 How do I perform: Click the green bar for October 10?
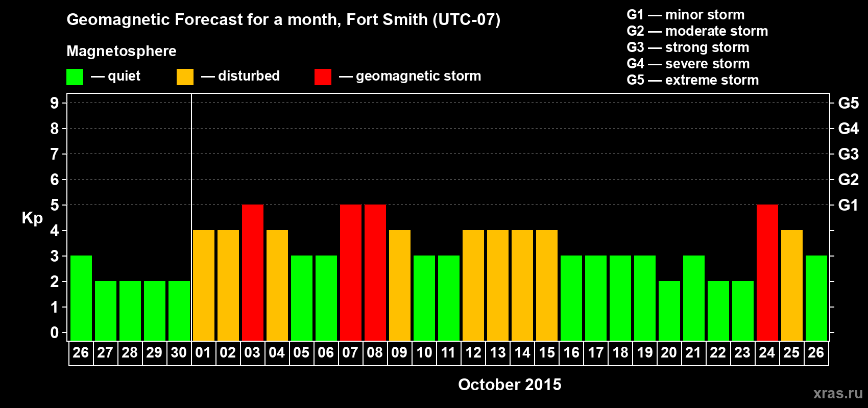coord(424,298)
